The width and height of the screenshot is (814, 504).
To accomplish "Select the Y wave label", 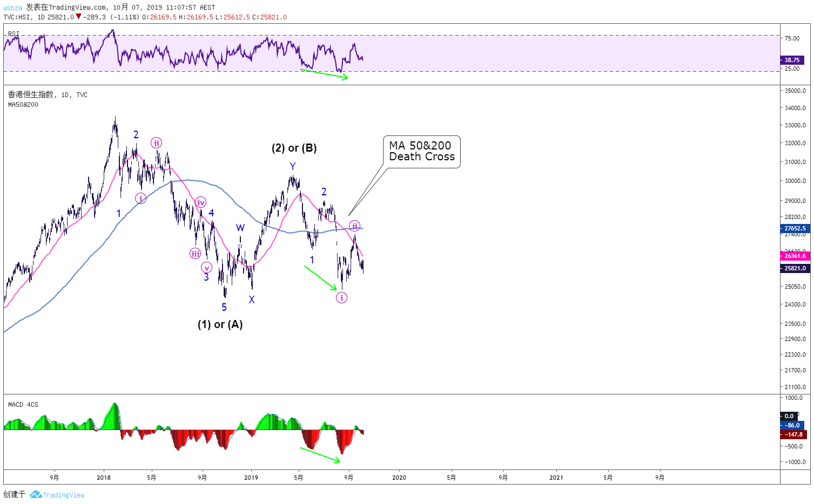I will pyautogui.click(x=292, y=166).
